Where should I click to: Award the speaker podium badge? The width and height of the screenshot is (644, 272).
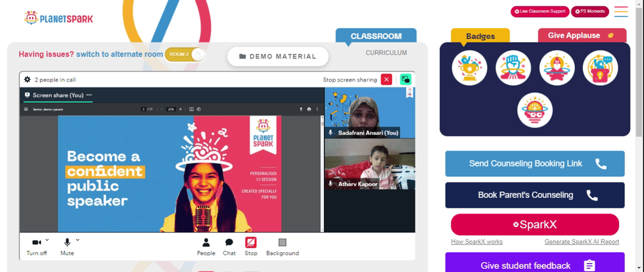(x=600, y=68)
